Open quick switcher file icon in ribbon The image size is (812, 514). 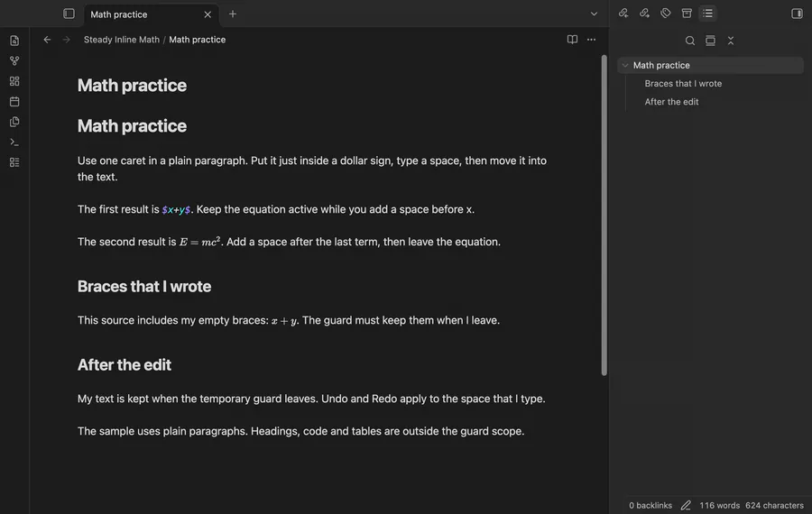[x=14, y=41]
